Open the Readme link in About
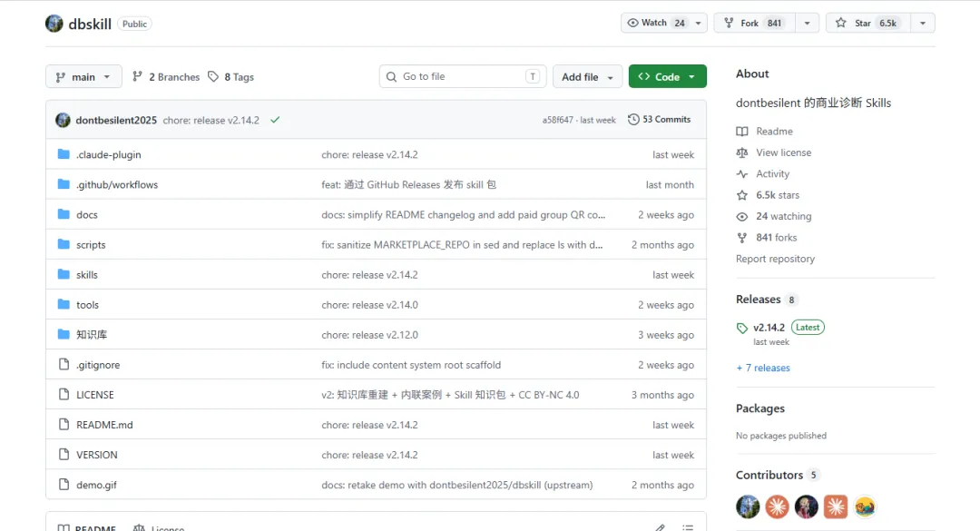Image resolution: width=980 pixels, height=531 pixels. pos(764,131)
